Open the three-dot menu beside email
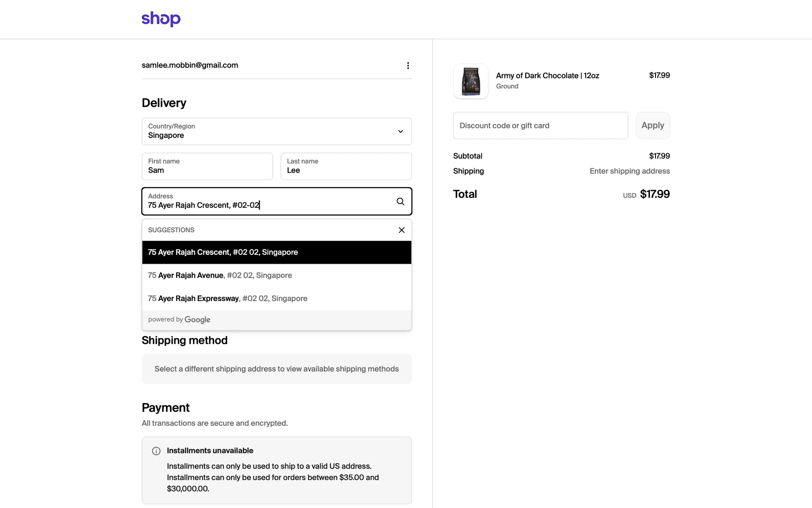 (x=408, y=66)
